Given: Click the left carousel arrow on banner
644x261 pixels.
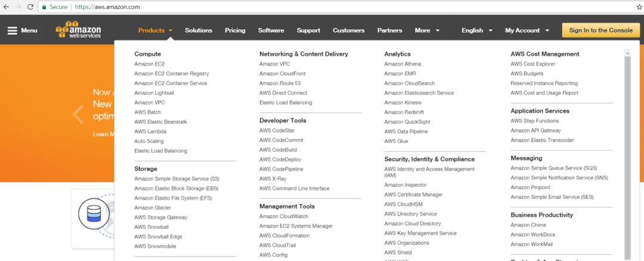Looking at the screenshot, I should click(x=78, y=114).
